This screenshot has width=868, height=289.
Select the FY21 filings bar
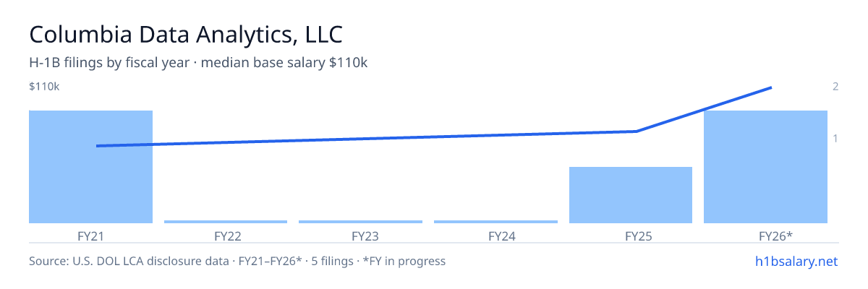(x=90, y=167)
